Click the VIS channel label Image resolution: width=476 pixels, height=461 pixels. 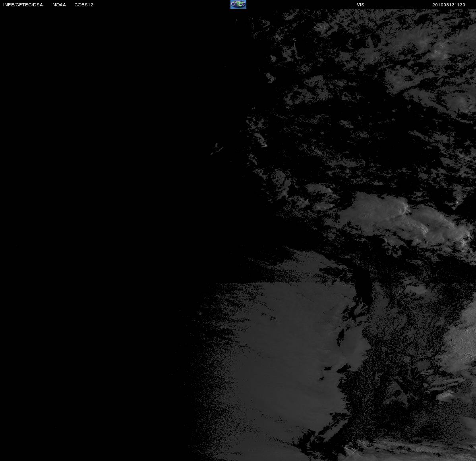coord(360,5)
